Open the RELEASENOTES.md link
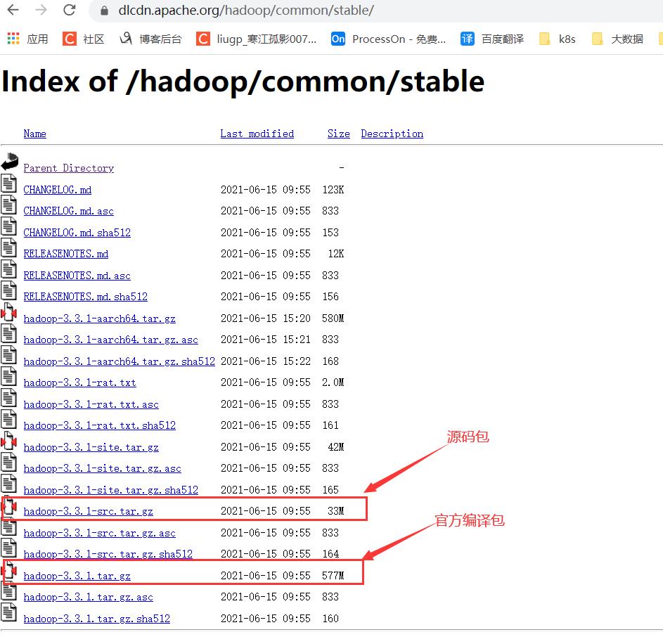Image resolution: width=663 pixels, height=644 pixels. [x=65, y=254]
